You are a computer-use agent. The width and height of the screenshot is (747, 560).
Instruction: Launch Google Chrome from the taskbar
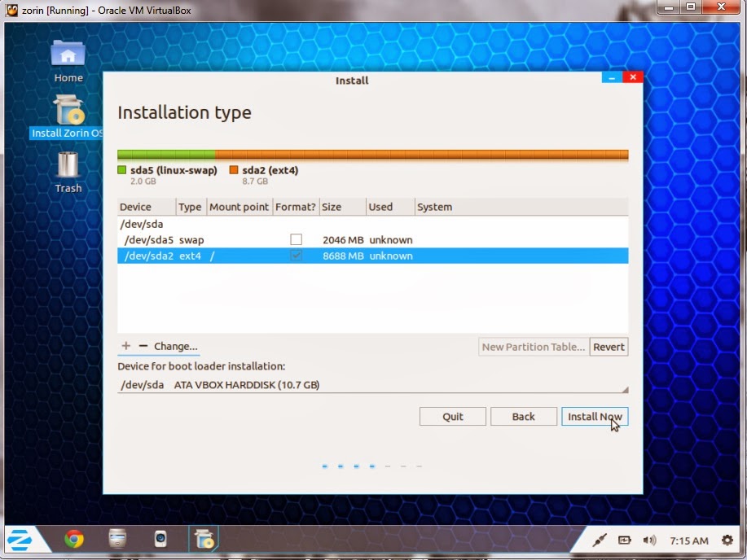(74, 539)
